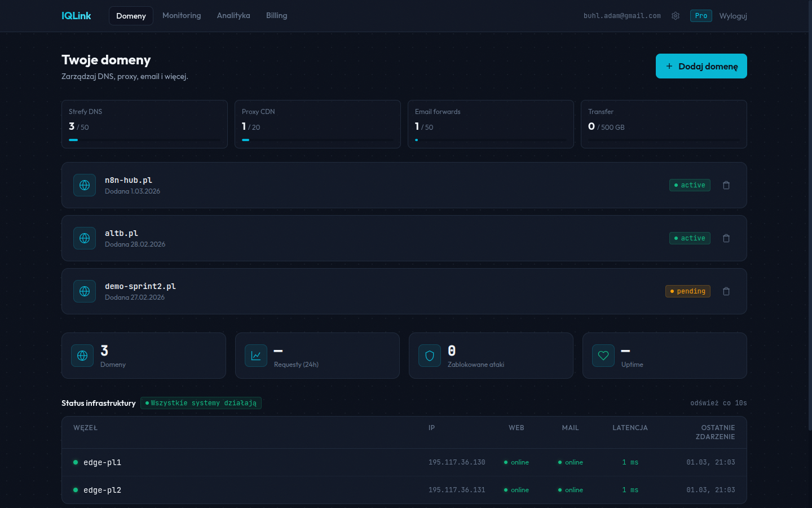Click the globe icon beside n8n-hub.pl

[85, 185]
